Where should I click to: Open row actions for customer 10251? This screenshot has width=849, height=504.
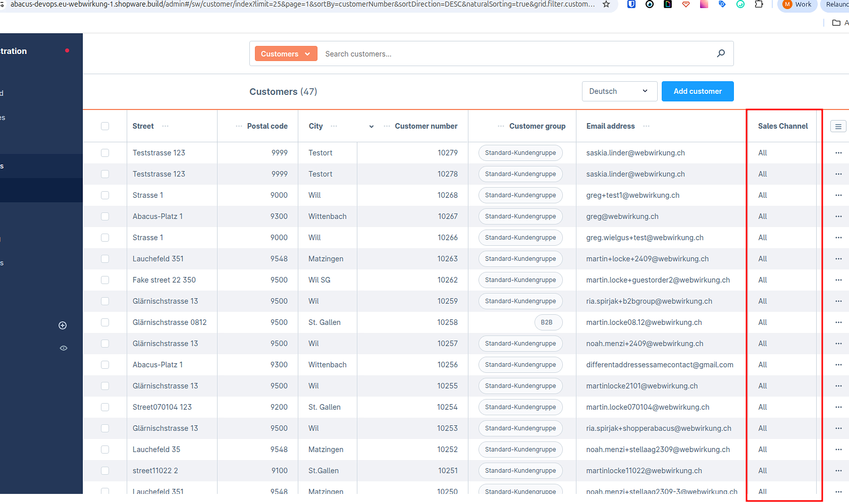tap(838, 471)
